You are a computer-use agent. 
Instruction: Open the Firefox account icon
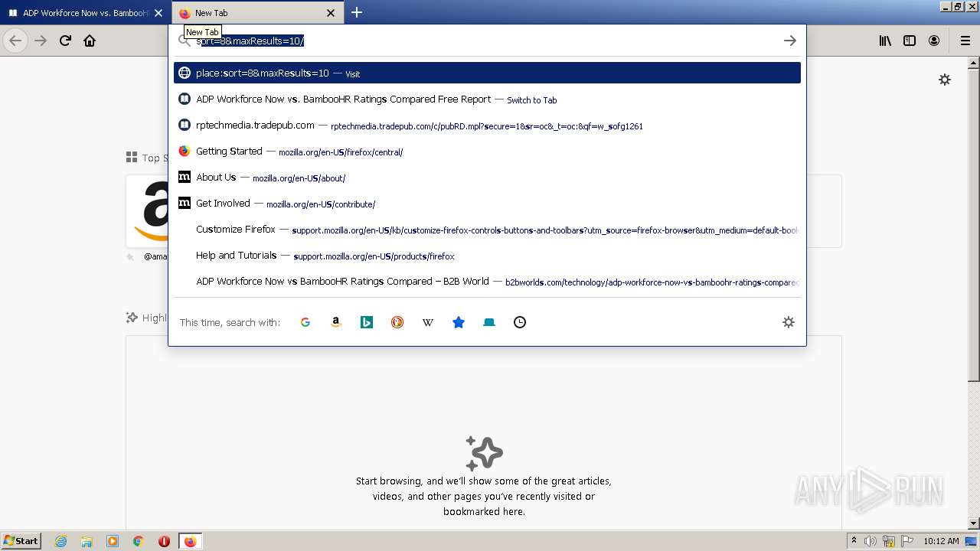(934, 41)
